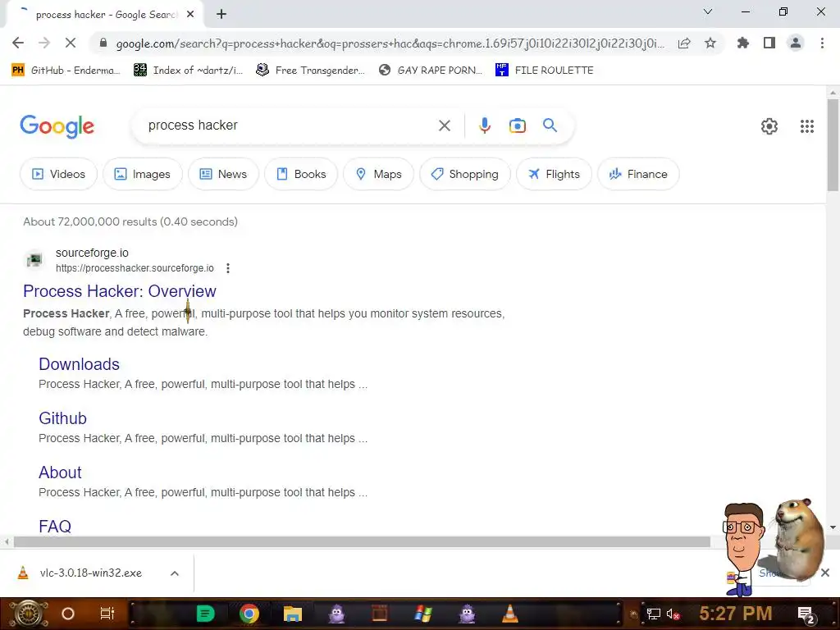This screenshot has width=840, height=630.
Task: Stop loading the page
Action: 71,43
